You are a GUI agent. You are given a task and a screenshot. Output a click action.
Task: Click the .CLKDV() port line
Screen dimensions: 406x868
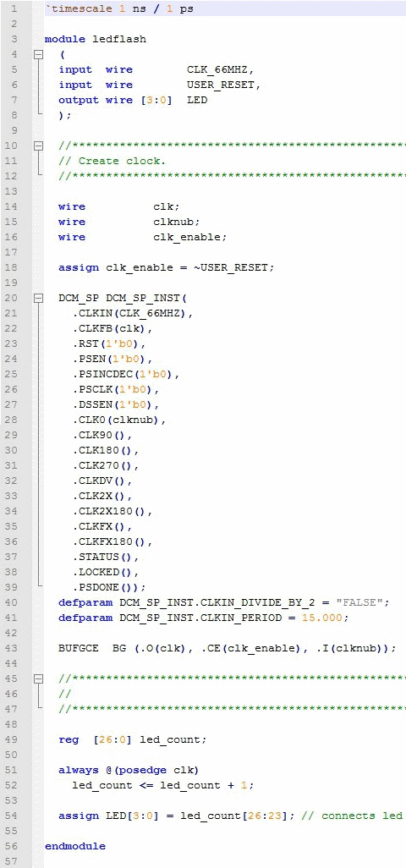pos(102,481)
